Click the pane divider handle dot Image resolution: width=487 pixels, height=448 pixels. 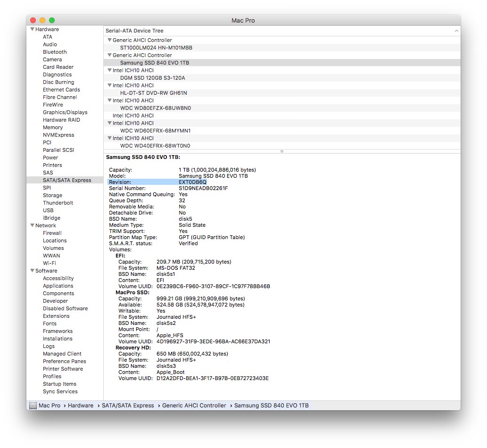(282, 151)
